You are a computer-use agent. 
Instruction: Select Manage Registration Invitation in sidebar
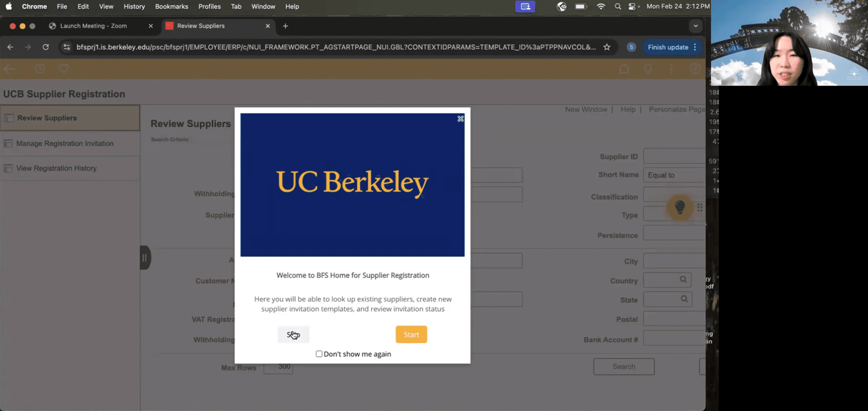(65, 143)
